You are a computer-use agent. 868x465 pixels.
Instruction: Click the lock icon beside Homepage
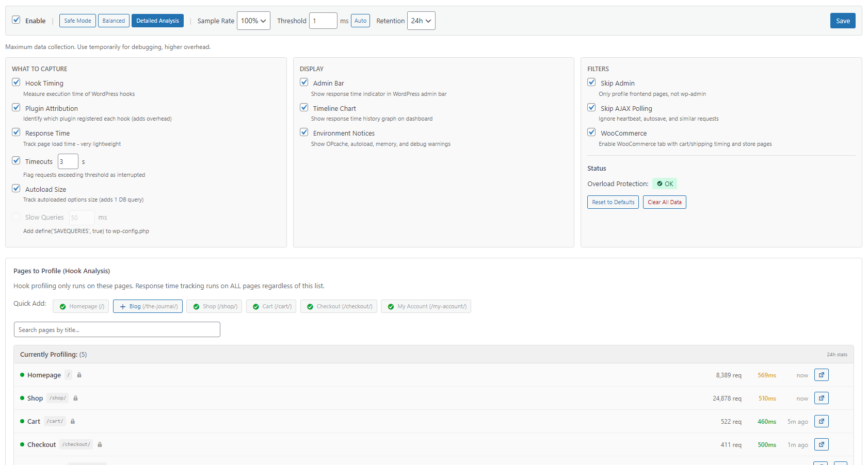(x=79, y=375)
